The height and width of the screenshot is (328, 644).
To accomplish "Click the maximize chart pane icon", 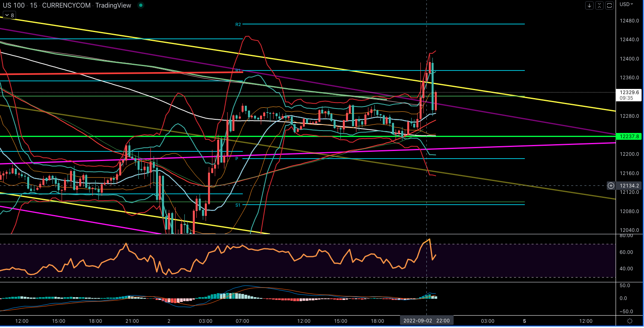I will 609,5.
